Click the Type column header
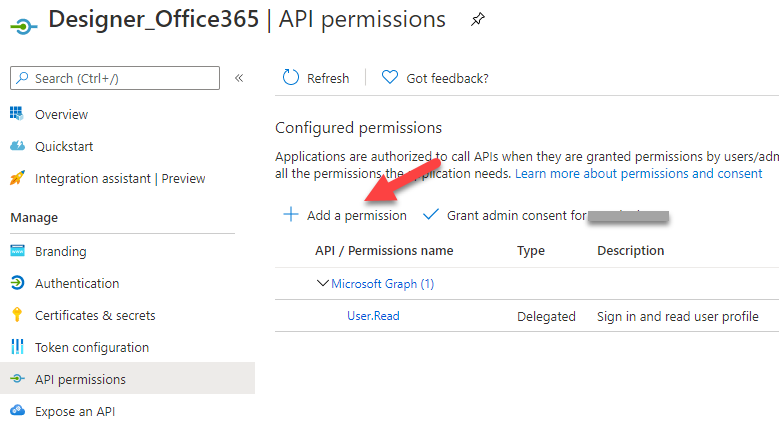779x421 pixels. coord(531,251)
